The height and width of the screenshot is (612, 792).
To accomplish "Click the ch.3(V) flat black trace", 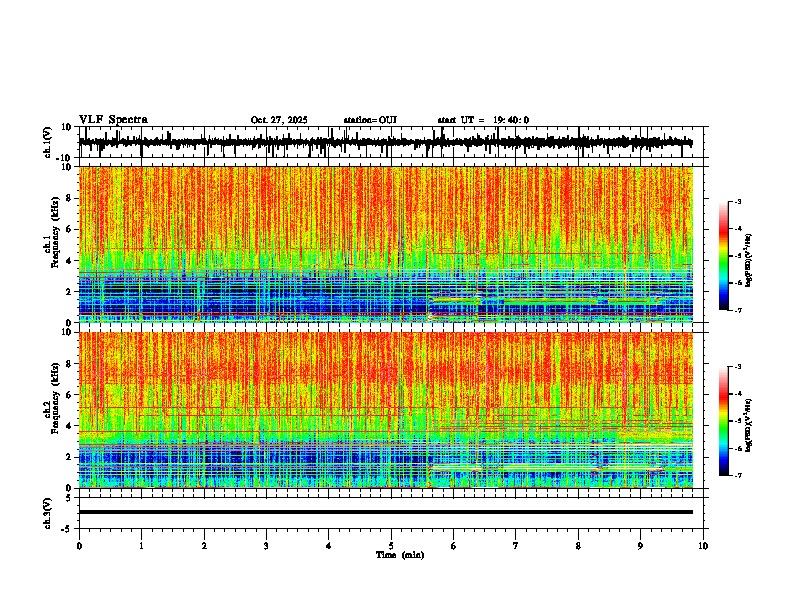I will [386, 512].
